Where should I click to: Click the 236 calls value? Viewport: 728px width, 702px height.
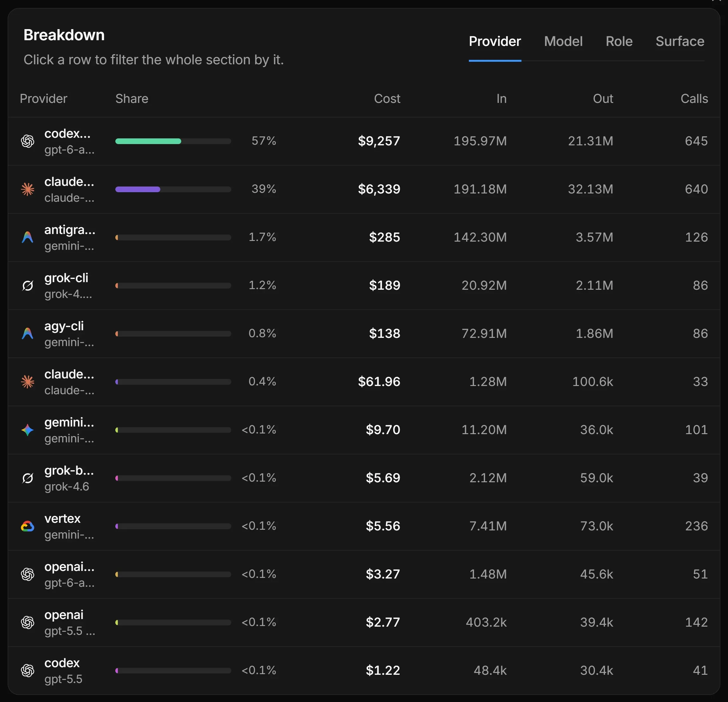(696, 526)
